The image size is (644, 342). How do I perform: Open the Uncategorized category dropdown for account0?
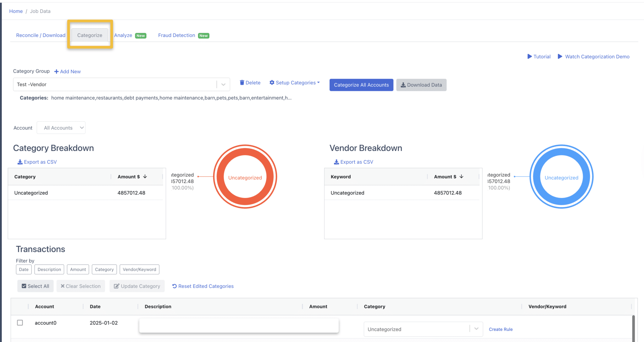(x=423, y=329)
